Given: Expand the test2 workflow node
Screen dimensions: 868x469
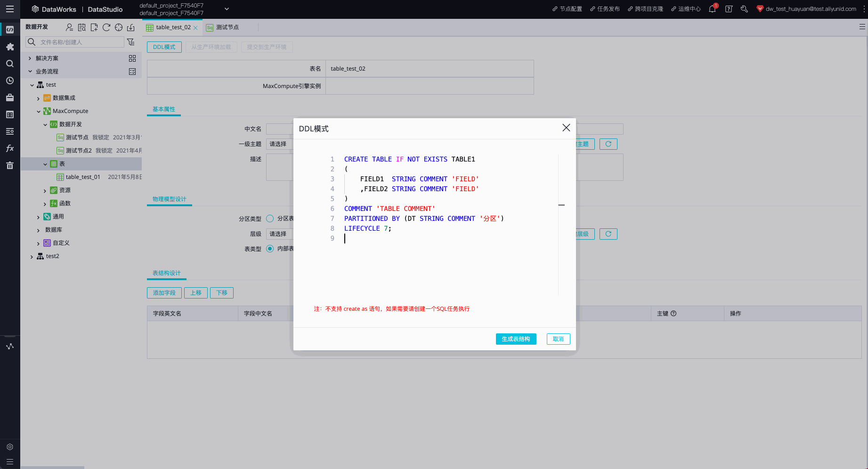Looking at the screenshot, I should click(x=32, y=257).
